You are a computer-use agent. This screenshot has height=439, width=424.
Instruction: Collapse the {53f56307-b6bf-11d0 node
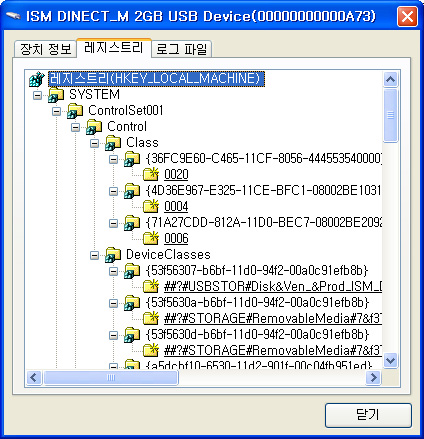coord(113,271)
